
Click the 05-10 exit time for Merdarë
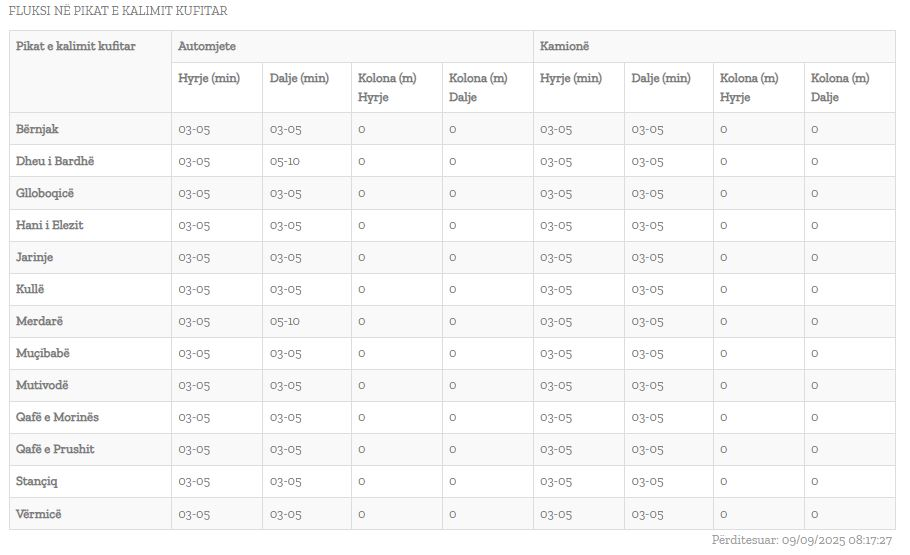[x=285, y=321]
